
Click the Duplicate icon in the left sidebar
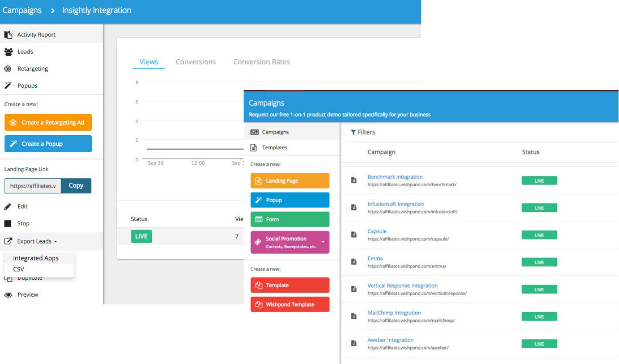[8, 279]
